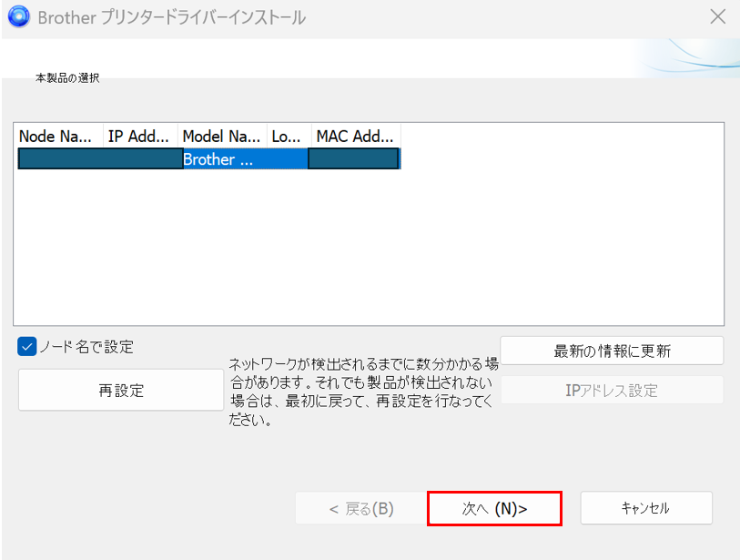This screenshot has height=560, width=740.
Task: Sort list by Node Name column header
Action: (58, 137)
